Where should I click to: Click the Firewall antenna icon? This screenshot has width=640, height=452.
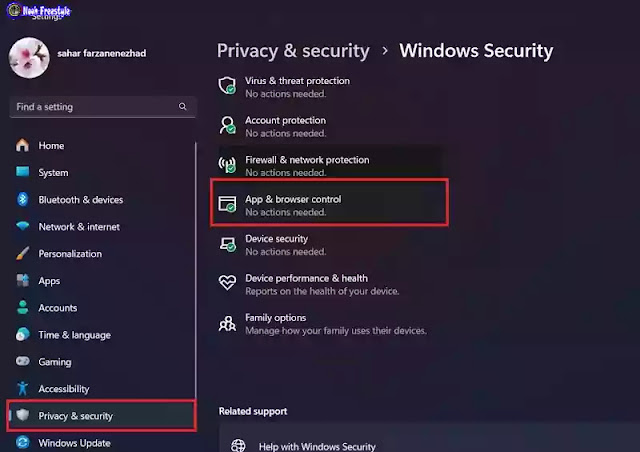(227, 165)
